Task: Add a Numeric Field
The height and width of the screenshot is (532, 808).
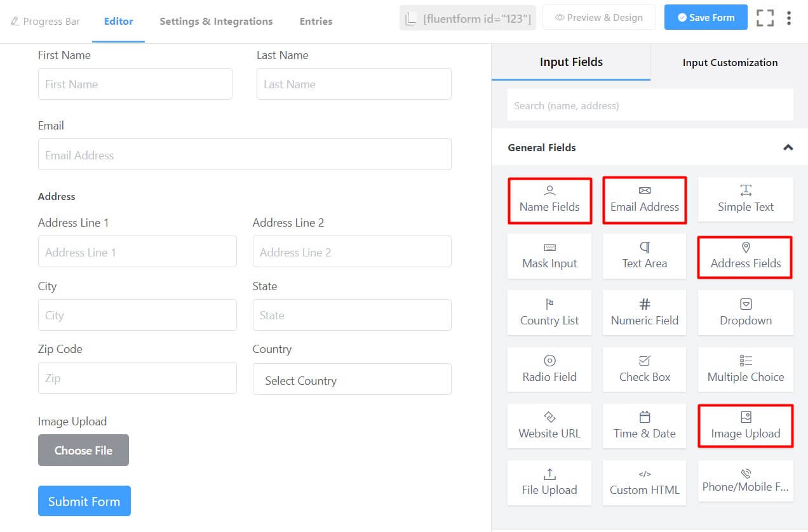Action: click(x=643, y=312)
